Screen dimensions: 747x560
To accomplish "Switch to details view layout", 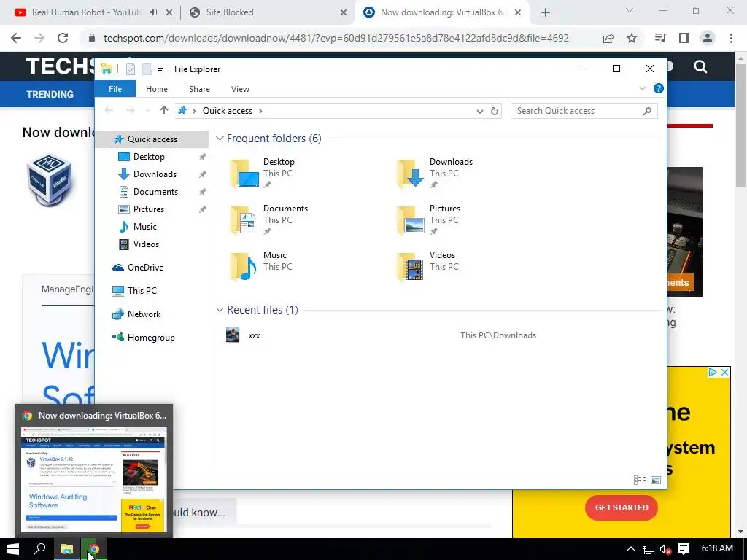I will (640, 480).
